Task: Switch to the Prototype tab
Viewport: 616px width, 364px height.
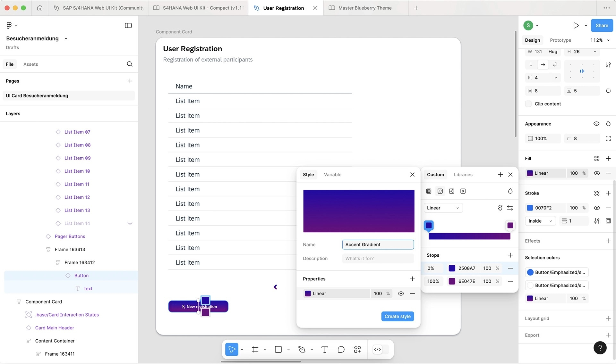Action: tap(560, 40)
